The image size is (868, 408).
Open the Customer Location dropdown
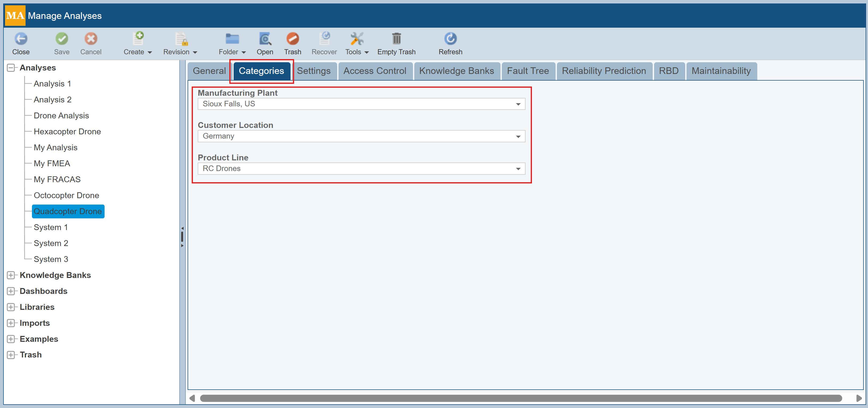coord(518,136)
